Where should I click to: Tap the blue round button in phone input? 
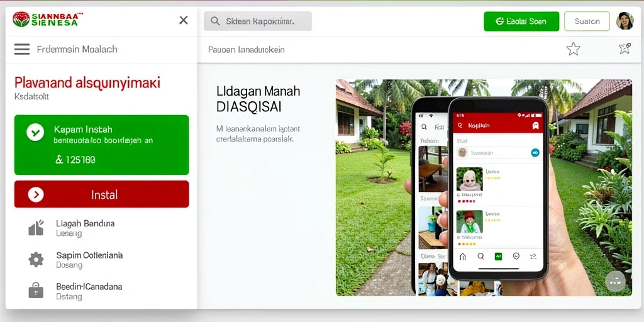point(535,153)
